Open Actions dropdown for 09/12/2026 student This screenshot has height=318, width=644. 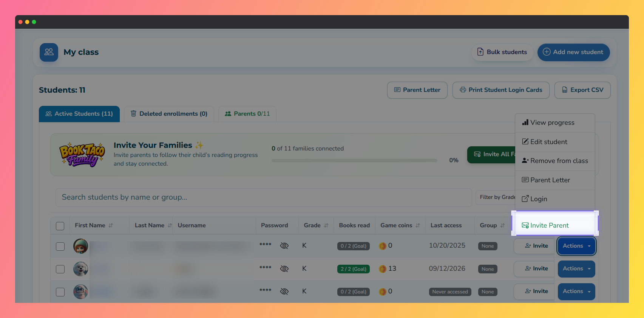coord(576,268)
